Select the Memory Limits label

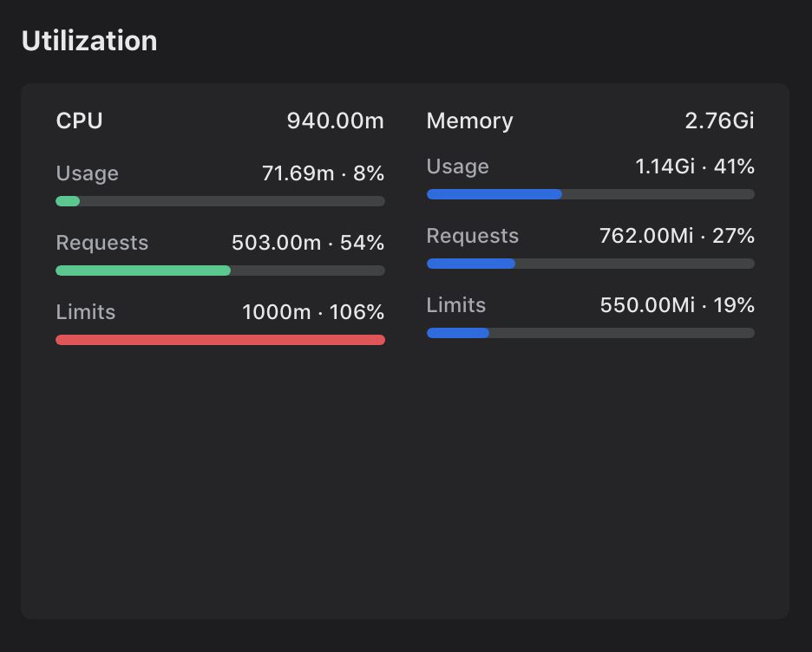point(456,305)
